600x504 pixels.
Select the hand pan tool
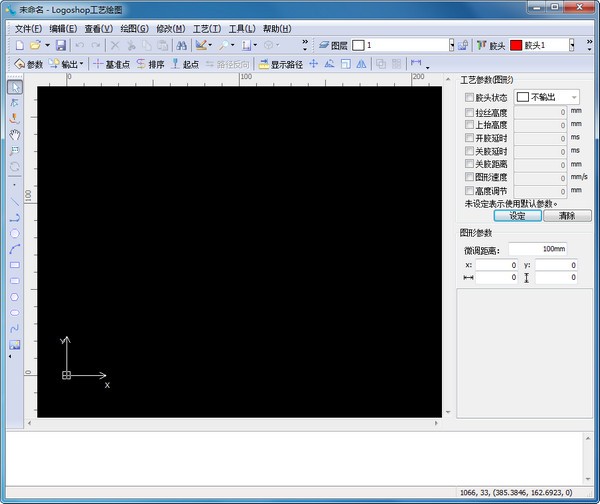click(x=15, y=134)
